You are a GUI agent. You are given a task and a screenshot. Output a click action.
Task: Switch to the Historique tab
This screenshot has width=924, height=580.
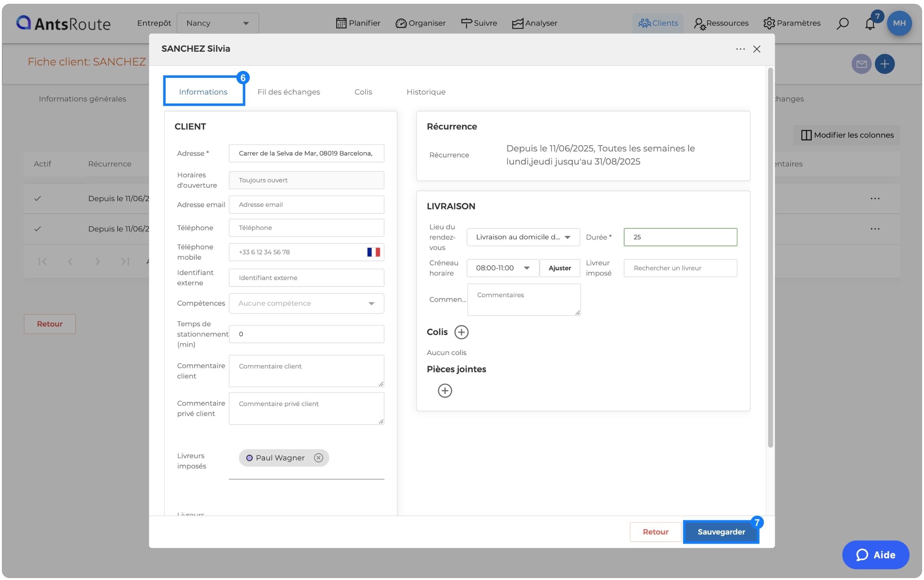[x=426, y=92]
